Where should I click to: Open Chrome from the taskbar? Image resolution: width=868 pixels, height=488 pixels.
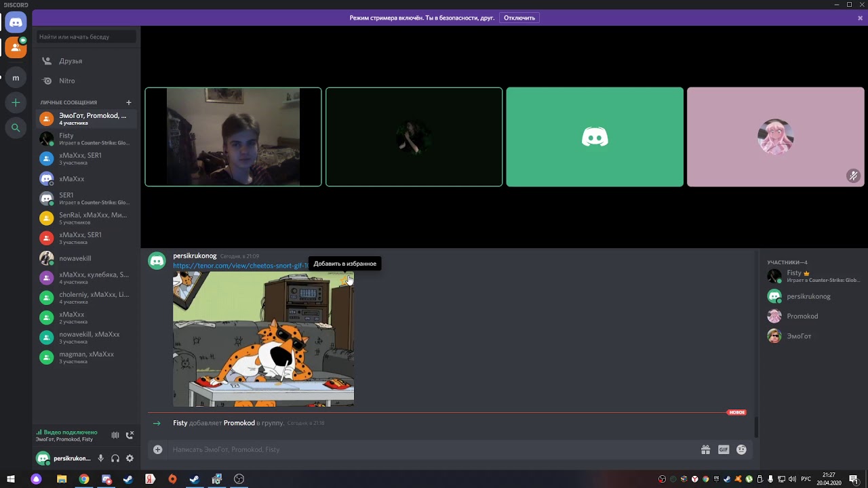83,479
